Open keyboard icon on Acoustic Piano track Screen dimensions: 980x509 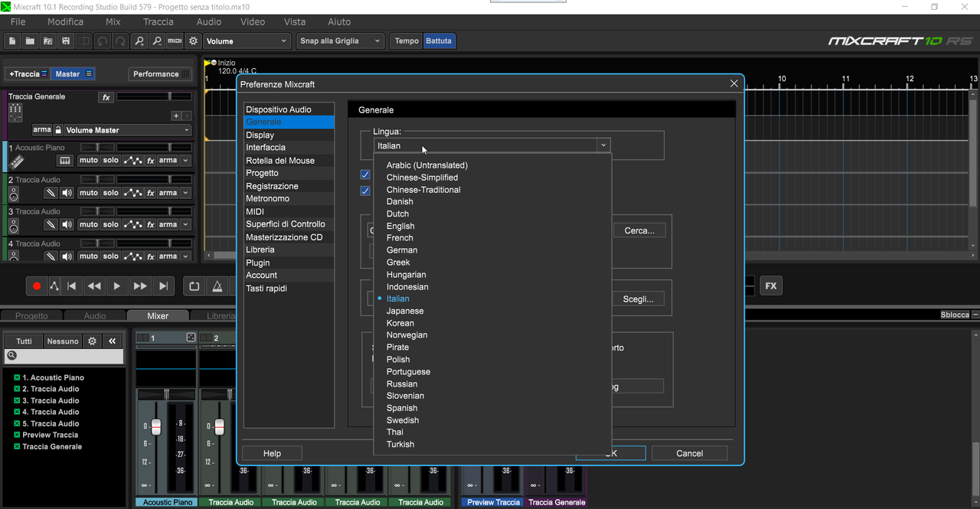pyautogui.click(x=65, y=161)
